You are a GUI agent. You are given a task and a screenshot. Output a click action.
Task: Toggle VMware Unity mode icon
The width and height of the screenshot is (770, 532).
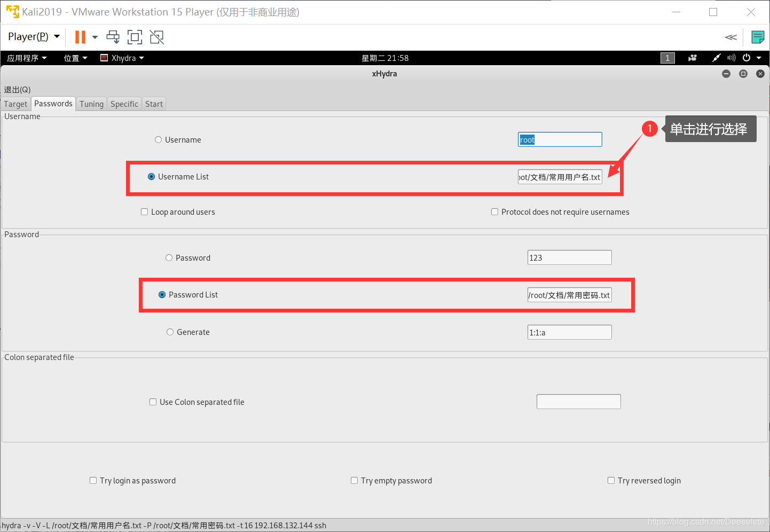(157, 37)
